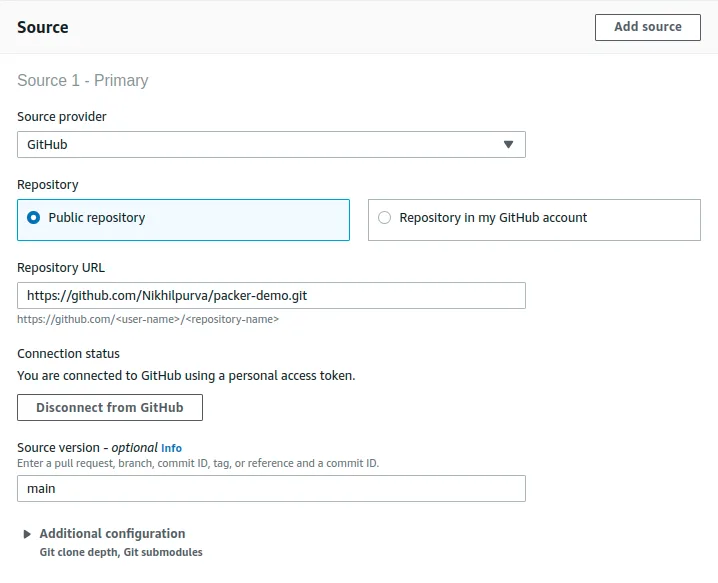Click the Add source button

[x=647, y=27]
